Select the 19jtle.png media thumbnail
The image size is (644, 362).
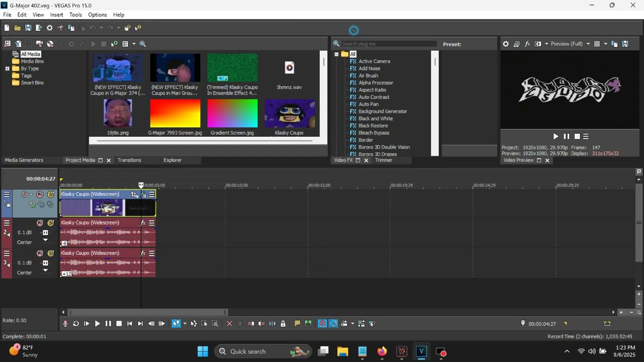[x=118, y=113]
